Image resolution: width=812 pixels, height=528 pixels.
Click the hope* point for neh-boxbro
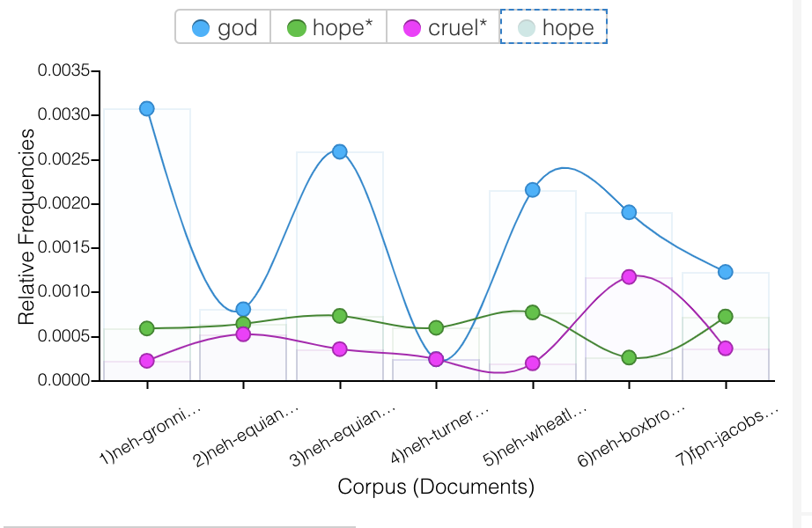click(629, 357)
